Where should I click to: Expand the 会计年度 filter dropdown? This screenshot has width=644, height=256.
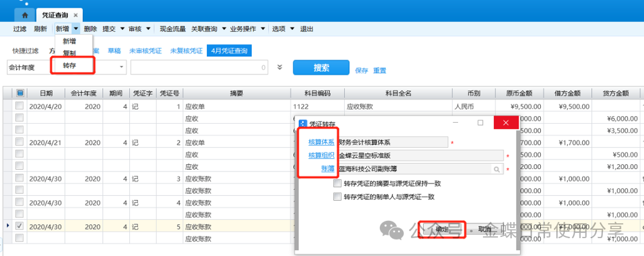click(x=122, y=67)
